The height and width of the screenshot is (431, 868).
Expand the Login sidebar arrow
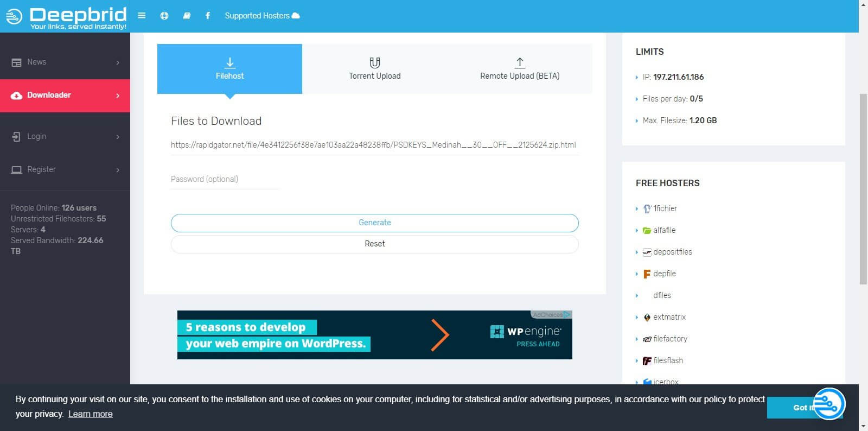[x=118, y=137]
